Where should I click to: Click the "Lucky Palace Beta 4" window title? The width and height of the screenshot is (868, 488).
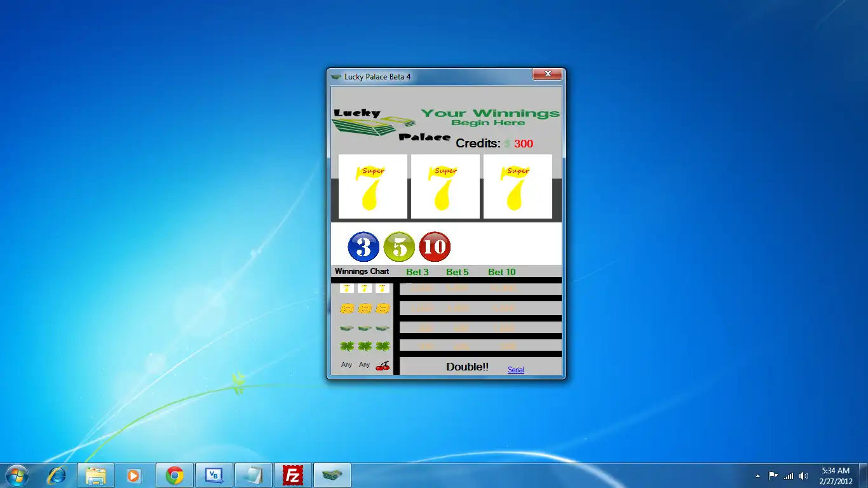point(377,77)
